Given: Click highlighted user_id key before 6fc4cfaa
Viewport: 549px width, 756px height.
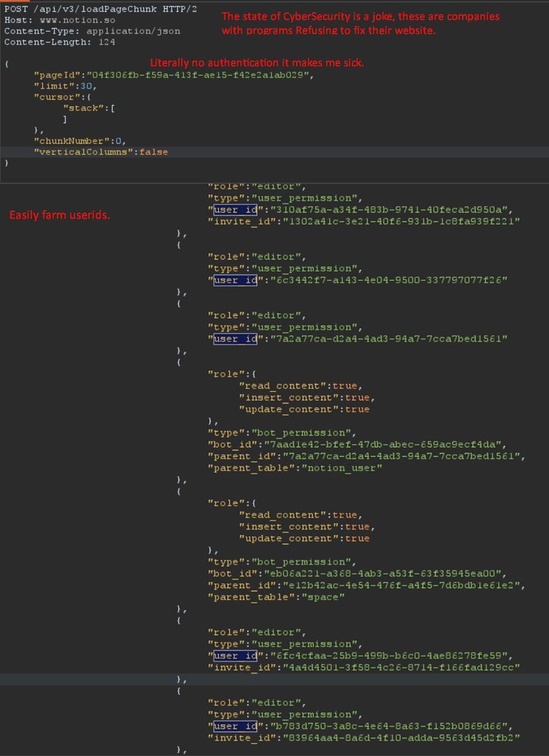Looking at the screenshot, I should coord(235,656).
